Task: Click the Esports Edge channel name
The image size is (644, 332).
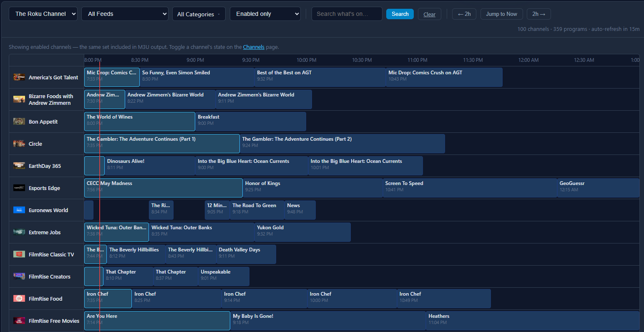Action: click(44, 188)
